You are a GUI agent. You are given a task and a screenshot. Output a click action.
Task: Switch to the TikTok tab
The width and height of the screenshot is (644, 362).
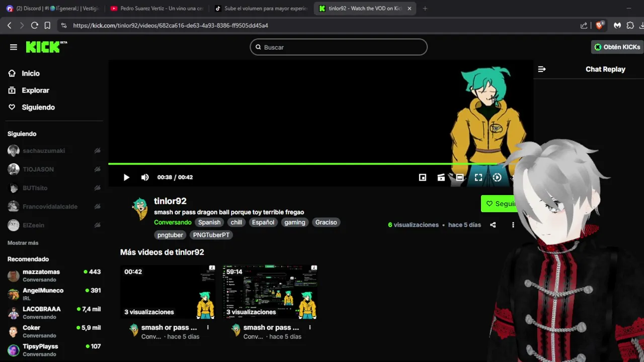tap(261, 8)
